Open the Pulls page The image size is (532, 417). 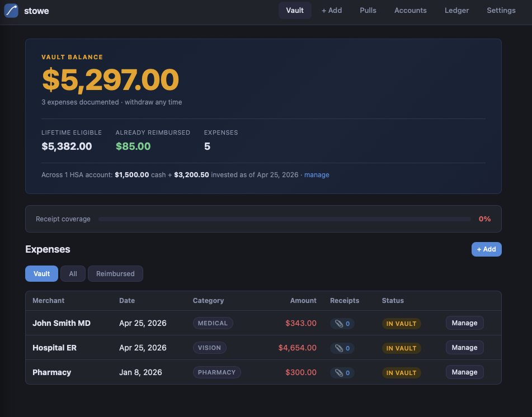click(368, 11)
